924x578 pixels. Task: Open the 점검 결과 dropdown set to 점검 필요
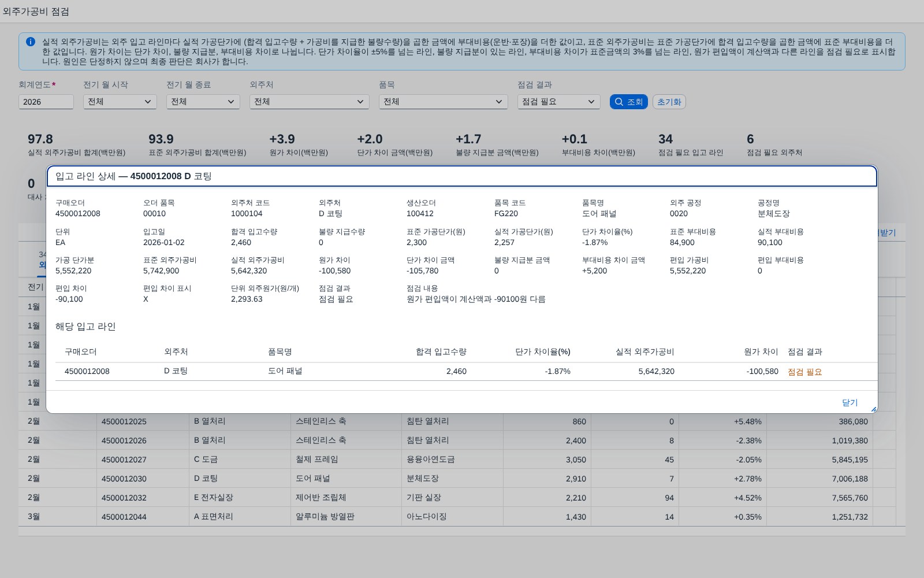pos(559,102)
